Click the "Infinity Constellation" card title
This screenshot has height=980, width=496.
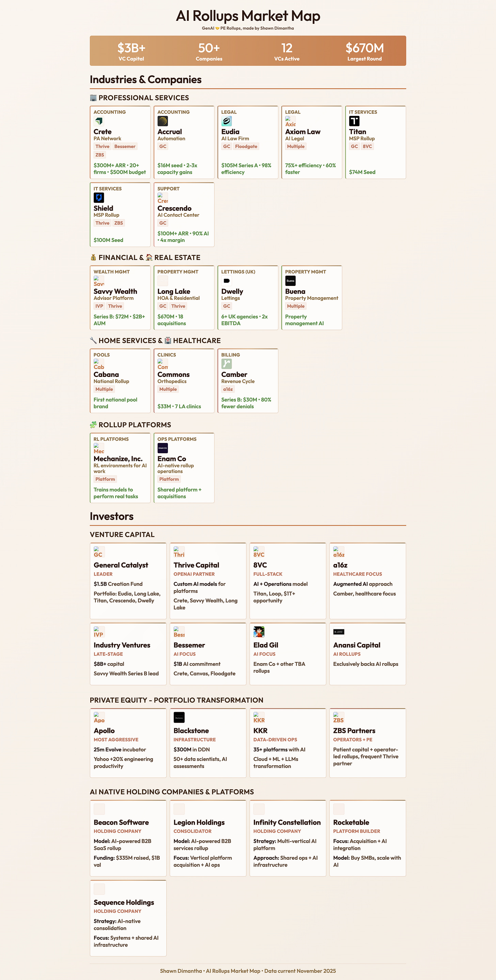(287, 823)
